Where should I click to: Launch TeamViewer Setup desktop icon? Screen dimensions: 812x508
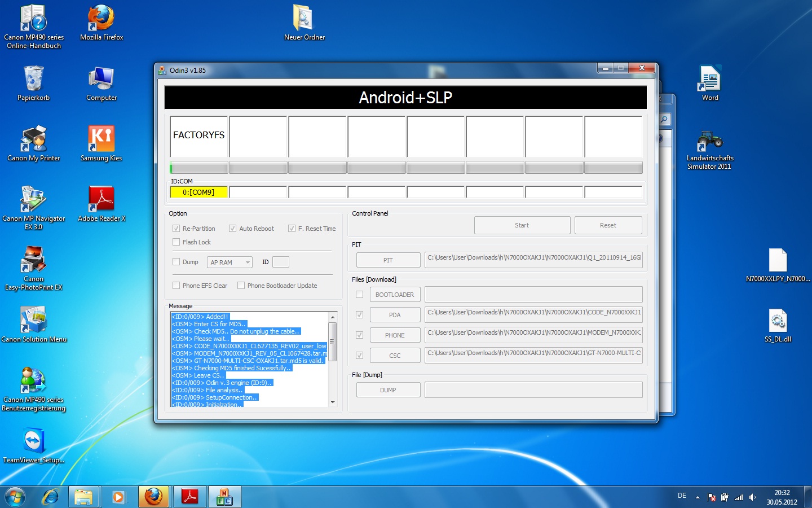(x=33, y=445)
